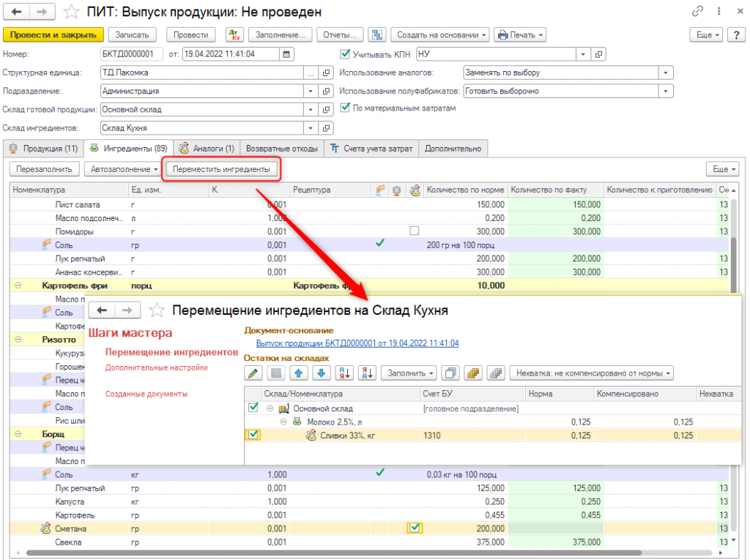This screenshot has height=560, width=750.
Task: Move row down with blue down arrow
Action: pyautogui.click(x=321, y=373)
